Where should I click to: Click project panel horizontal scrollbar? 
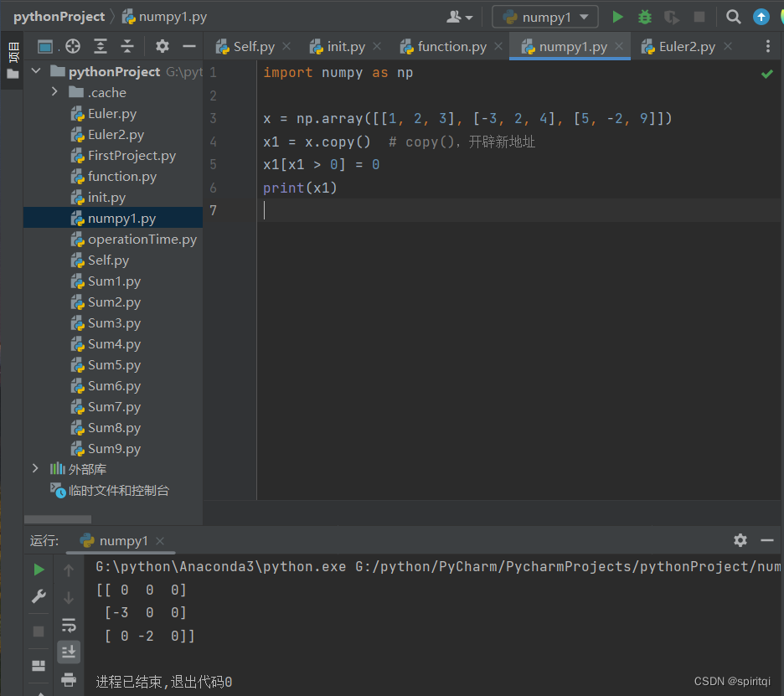(58, 519)
